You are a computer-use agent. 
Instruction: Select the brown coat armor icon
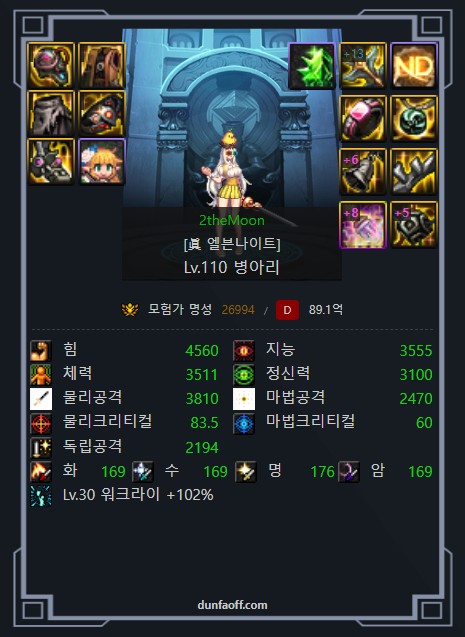(x=102, y=65)
